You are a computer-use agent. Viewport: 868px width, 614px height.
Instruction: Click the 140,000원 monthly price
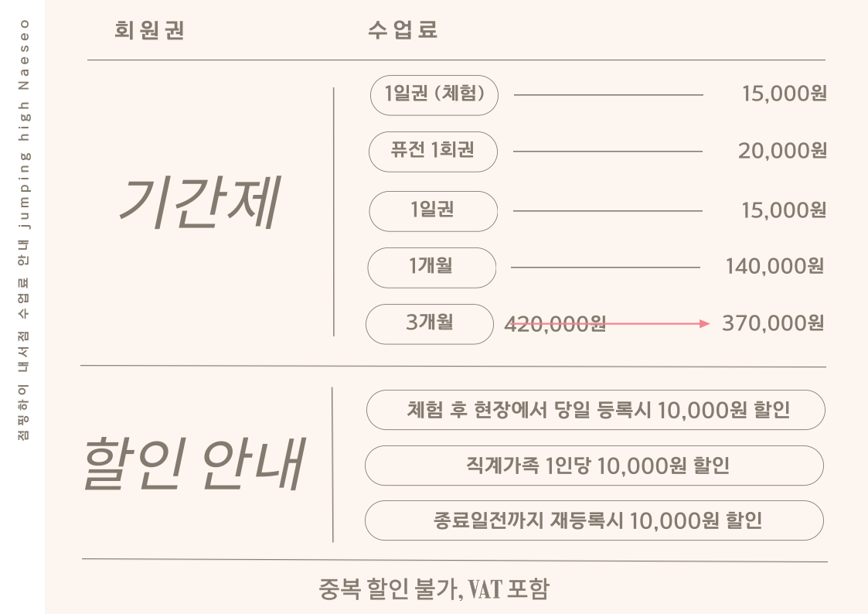774,267
